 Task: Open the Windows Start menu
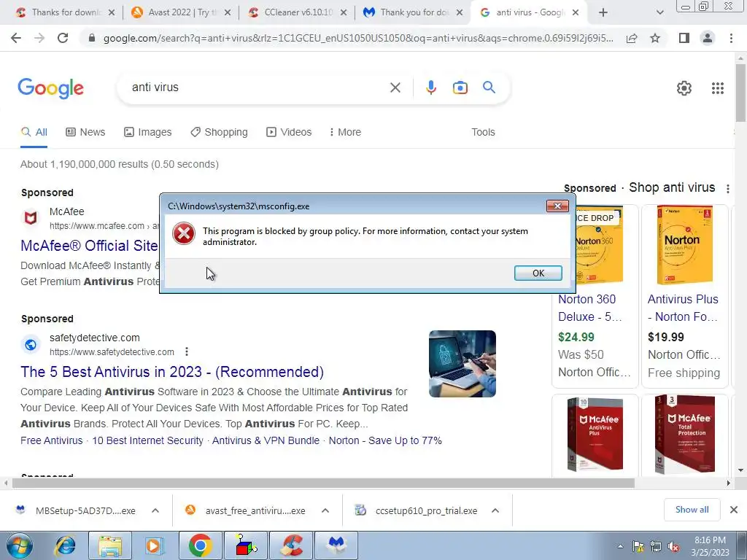tap(19, 545)
